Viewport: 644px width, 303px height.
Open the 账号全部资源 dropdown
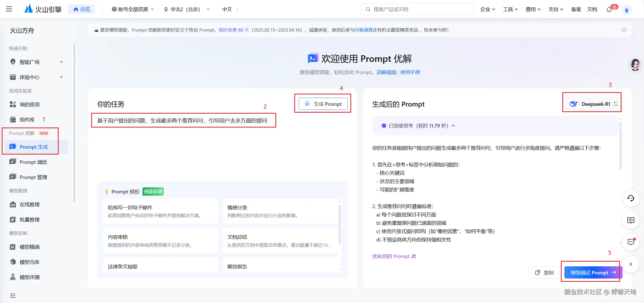point(133,9)
